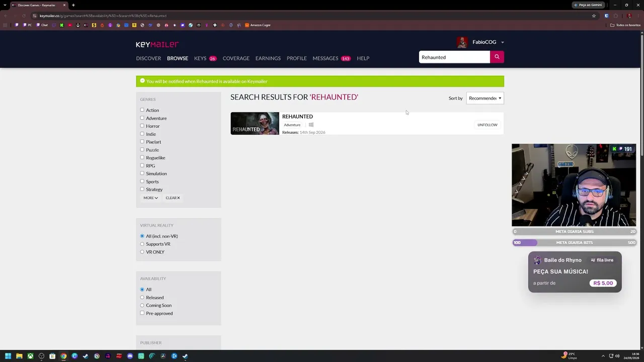
Task: Open the BROWSE menu
Action: [x=178, y=58]
